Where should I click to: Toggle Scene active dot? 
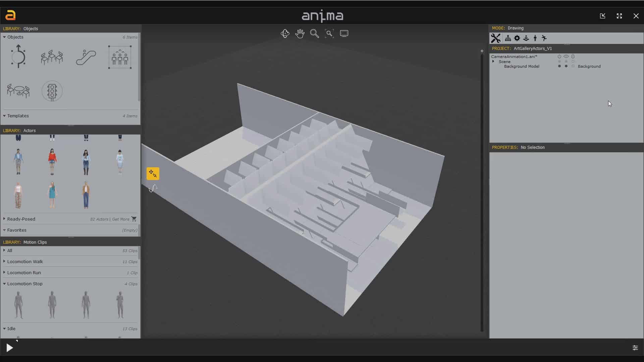click(559, 62)
